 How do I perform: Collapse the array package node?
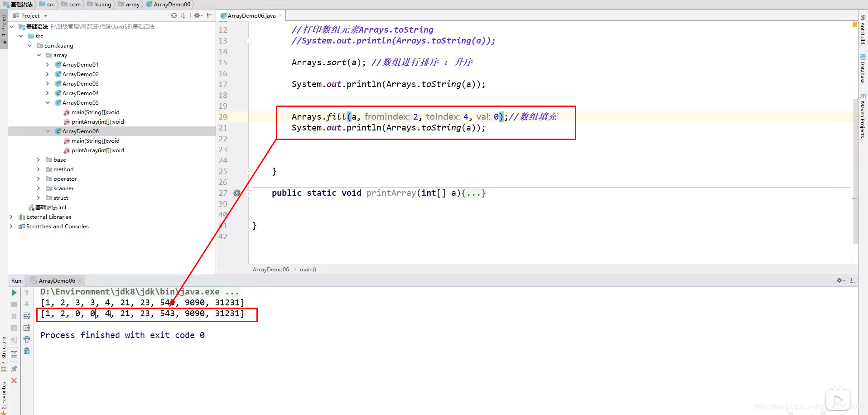[39, 55]
